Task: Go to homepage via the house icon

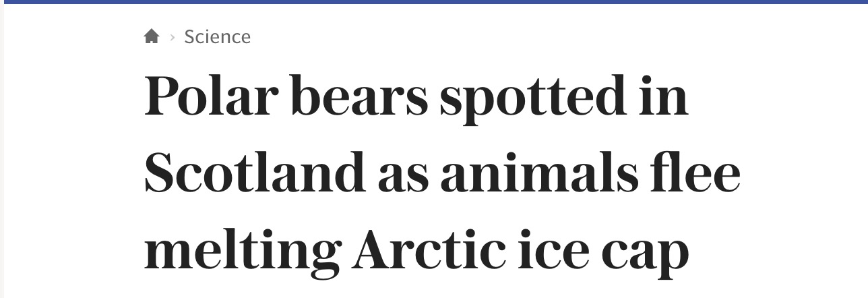Action: pyautogui.click(x=152, y=36)
